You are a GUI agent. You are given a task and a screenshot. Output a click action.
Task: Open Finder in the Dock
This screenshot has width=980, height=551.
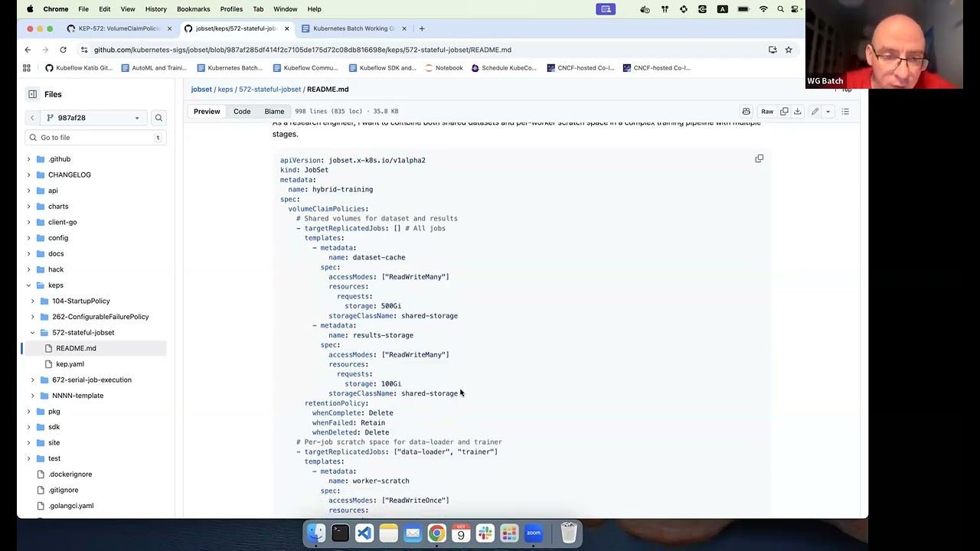[x=315, y=533]
